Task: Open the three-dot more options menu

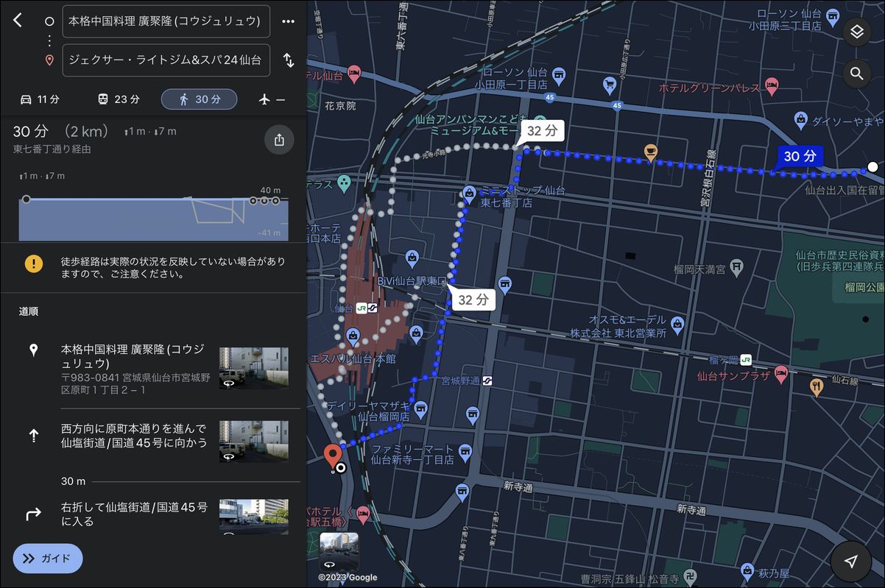Action: [x=288, y=21]
